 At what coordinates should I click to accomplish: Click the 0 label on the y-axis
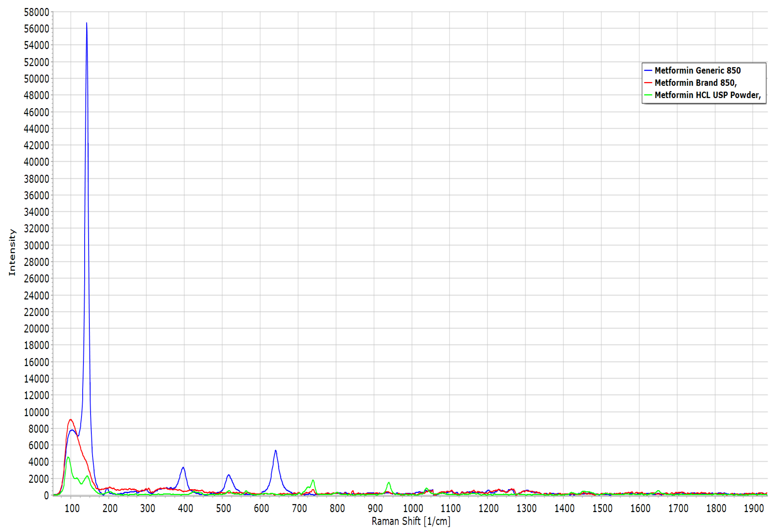tap(46, 495)
